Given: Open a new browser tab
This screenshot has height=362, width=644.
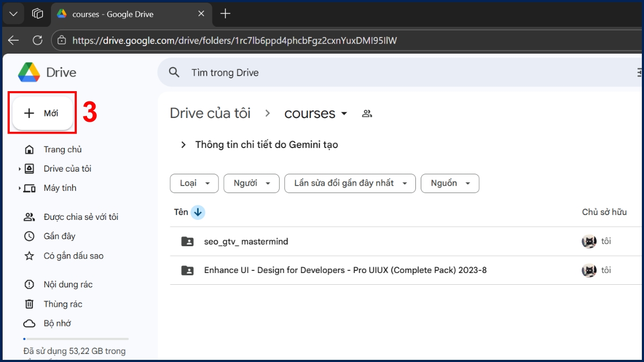Looking at the screenshot, I should coord(225,14).
